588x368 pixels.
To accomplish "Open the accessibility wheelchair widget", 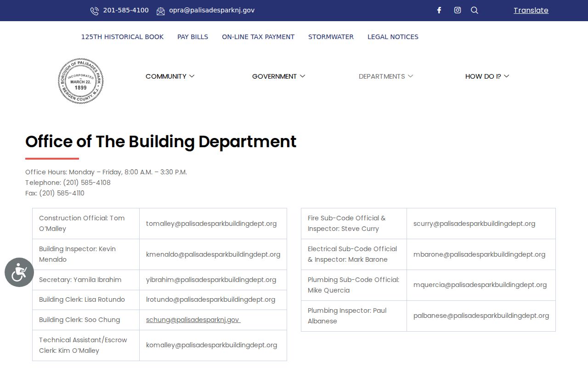I will pos(19,272).
